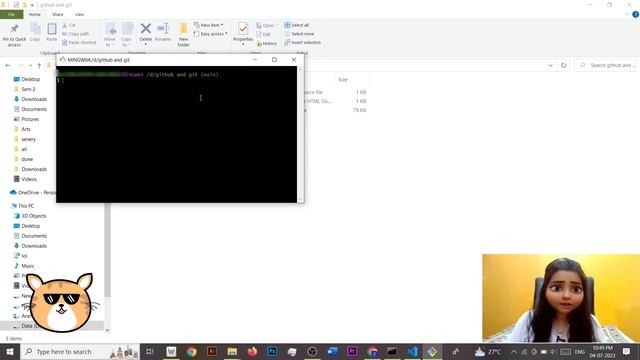
Task: Open Firefox from the taskbar
Action: tap(252, 351)
